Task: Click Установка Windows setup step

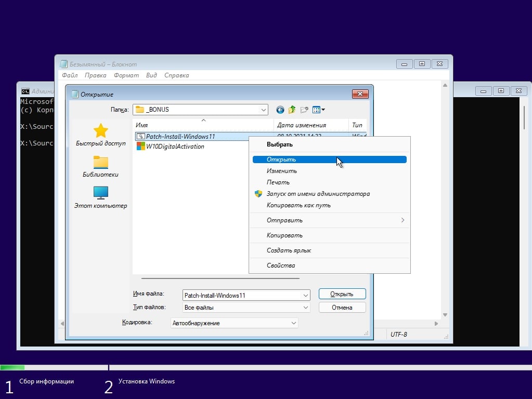Action: 147,381
